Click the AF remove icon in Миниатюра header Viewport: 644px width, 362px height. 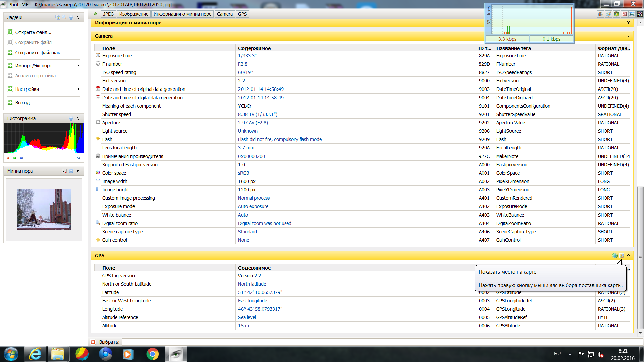click(64, 171)
